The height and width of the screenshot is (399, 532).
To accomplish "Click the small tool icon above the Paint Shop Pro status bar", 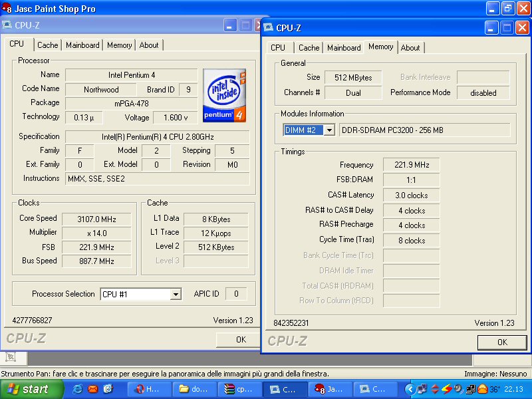I will (x=11, y=356).
